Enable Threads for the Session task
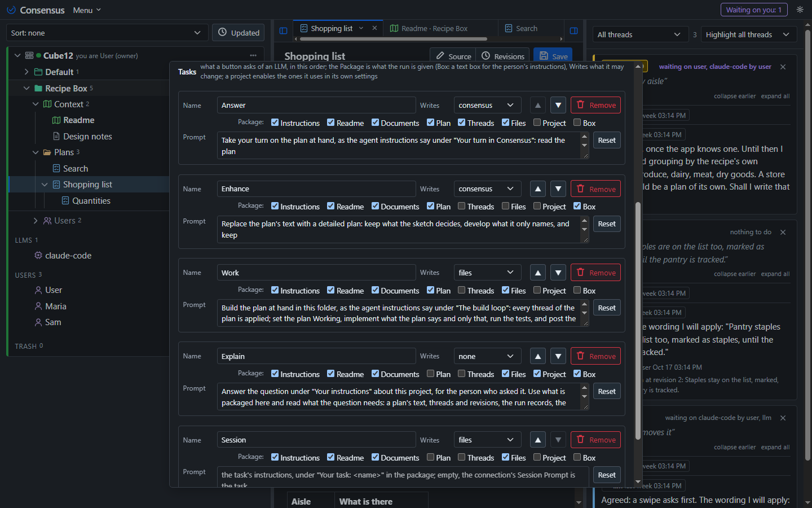 pyautogui.click(x=462, y=457)
